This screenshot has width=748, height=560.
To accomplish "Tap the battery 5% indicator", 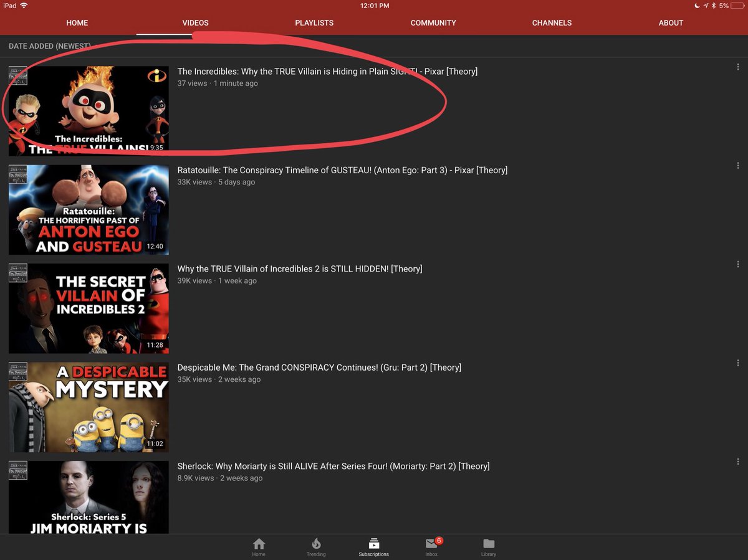I will click(731, 6).
